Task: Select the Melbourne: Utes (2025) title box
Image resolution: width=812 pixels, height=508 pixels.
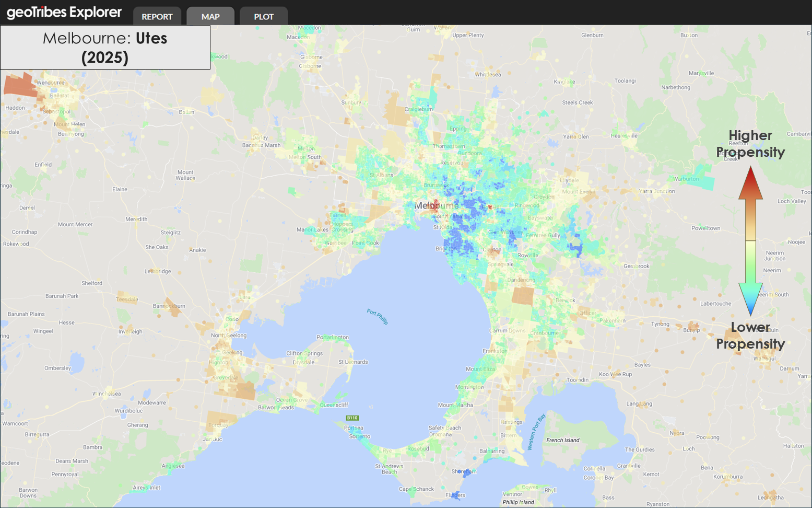Action: 105,48
